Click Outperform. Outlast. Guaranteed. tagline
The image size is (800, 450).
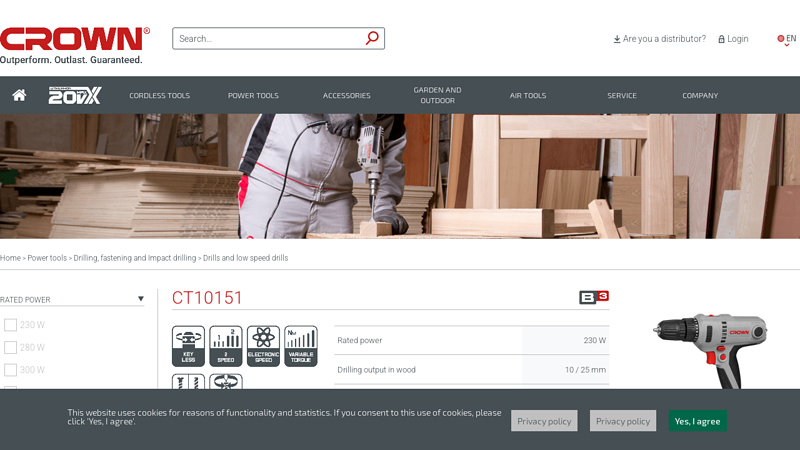(x=71, y=60)
